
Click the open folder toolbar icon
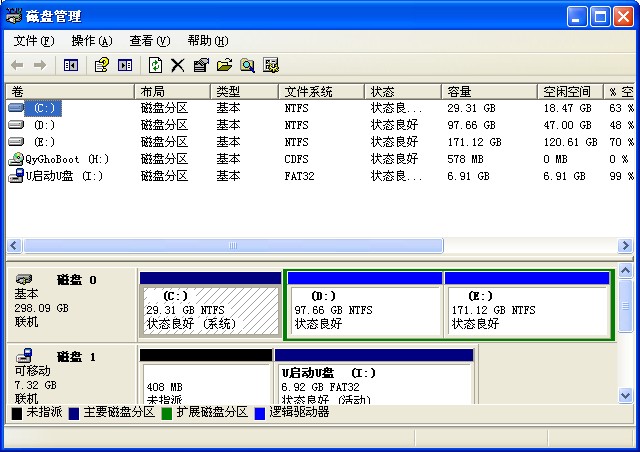pos(224,65)
